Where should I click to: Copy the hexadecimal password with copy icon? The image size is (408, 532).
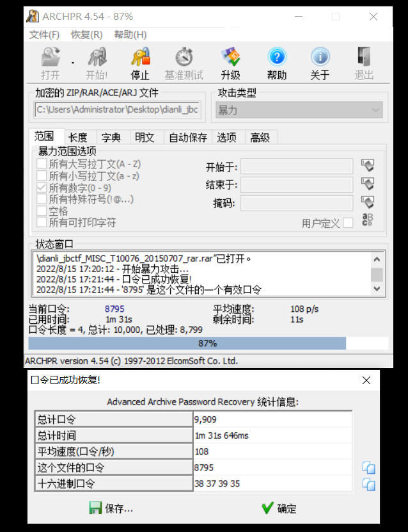click(368, 484)
